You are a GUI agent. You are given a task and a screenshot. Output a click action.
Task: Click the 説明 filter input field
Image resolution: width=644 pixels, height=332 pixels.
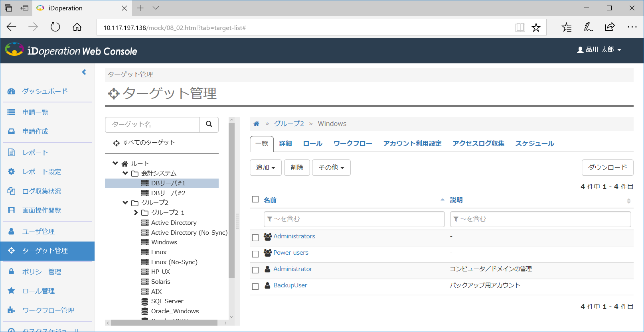coord(540,219)
